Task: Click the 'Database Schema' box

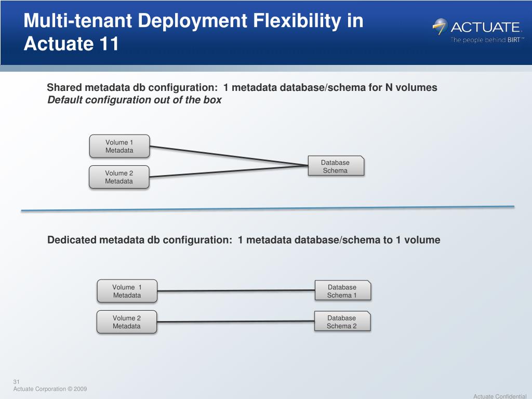Action: point(336,166)
